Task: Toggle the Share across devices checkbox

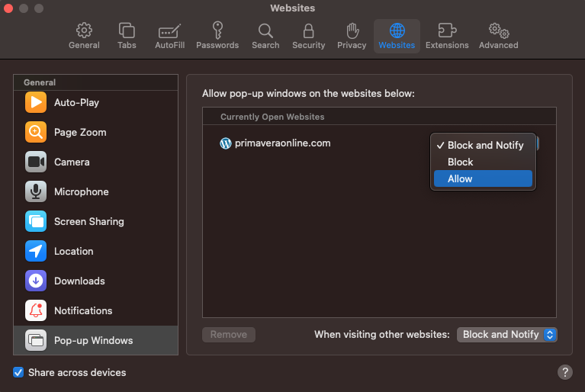Action: (x=19, y=373)
